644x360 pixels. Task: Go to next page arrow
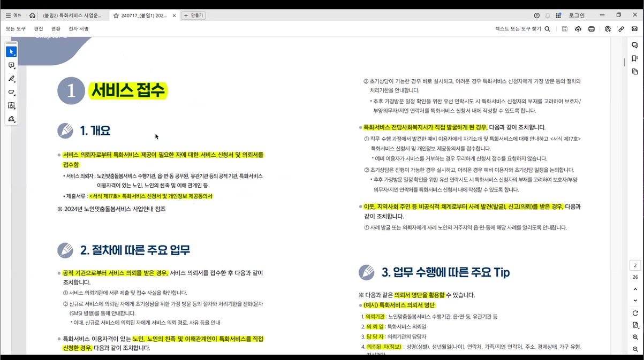[635, 301]
